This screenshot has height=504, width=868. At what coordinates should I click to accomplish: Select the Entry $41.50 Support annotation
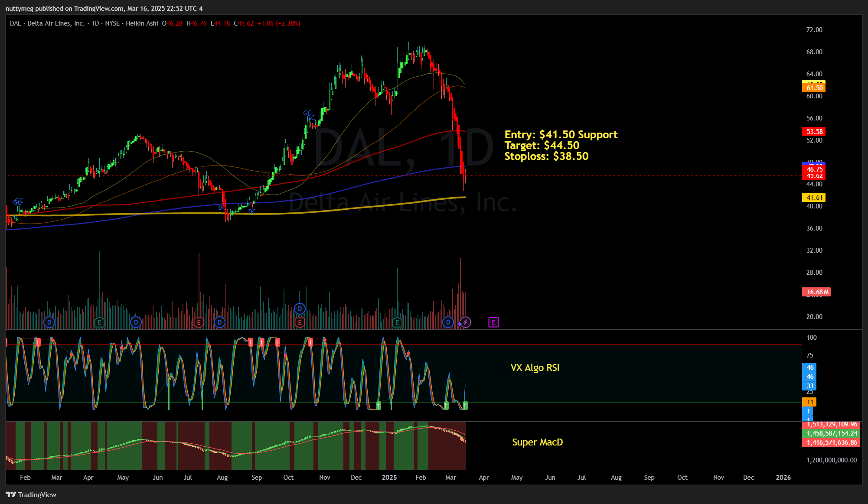(x=561, y=134)
